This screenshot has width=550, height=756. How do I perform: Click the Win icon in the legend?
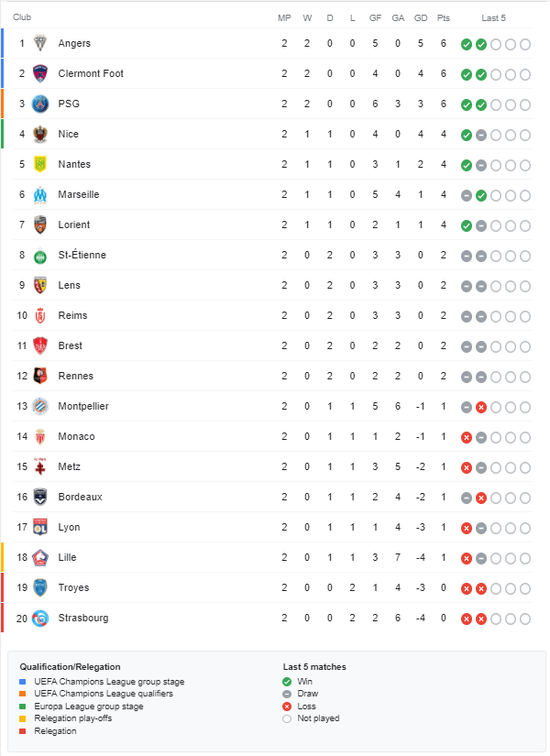coord(287,681)
